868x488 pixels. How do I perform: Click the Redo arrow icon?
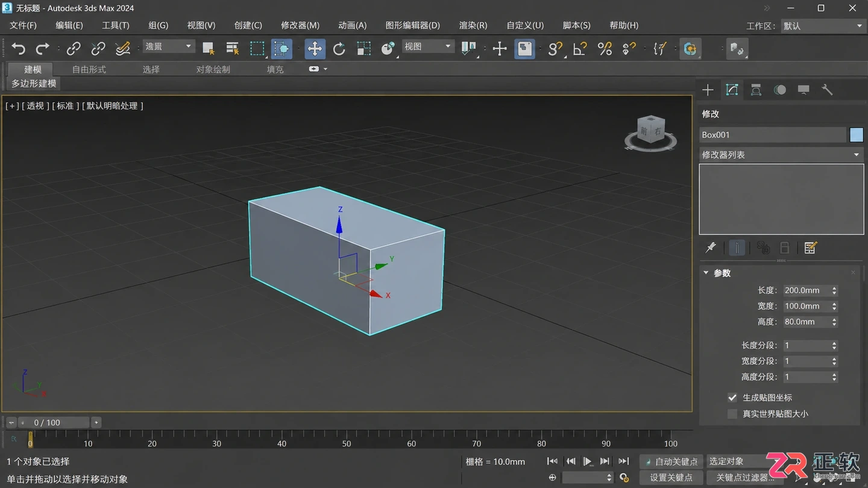point(42,48)
